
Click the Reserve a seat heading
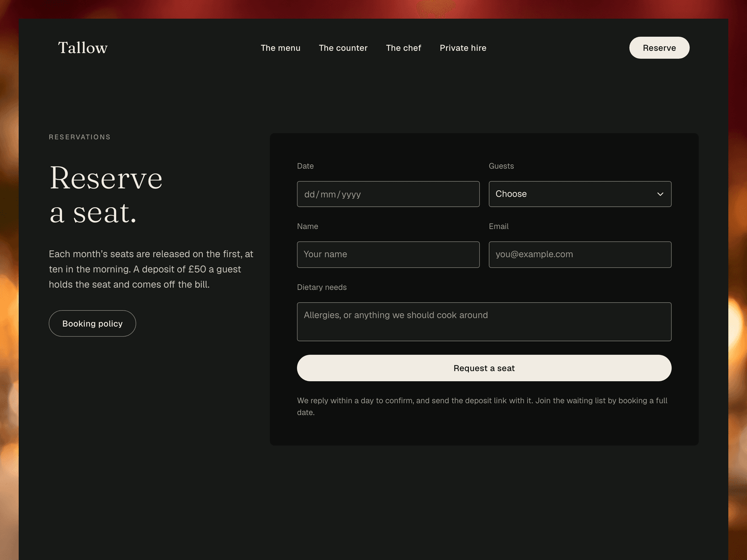click(x=106, y=195)
